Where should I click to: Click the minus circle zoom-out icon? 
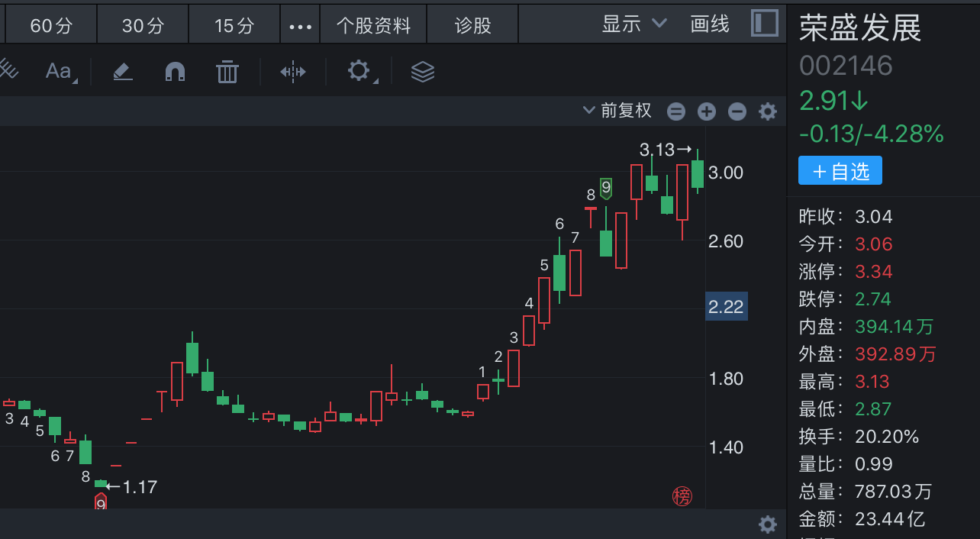tap(737, 111)
